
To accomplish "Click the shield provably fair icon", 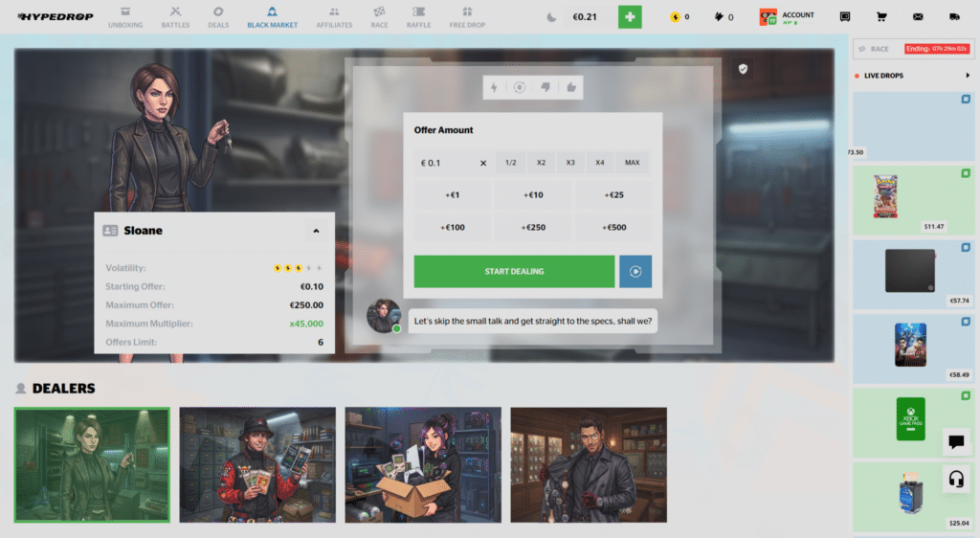I will coord(743,69).
